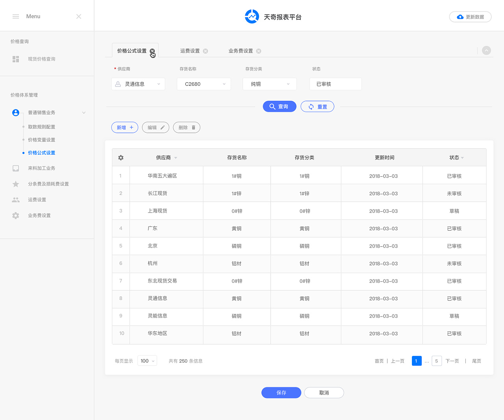Viewport: 504px width, 420px height.
Task: Click the people icon beside 运费设置
Action: click(x=16, y=200)
